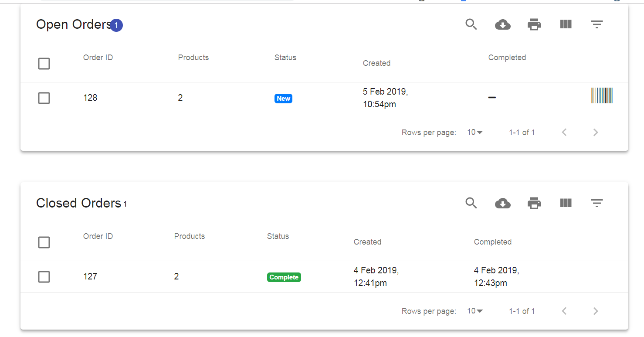
Task: Check the box for order 127
Action: [44, 277]
